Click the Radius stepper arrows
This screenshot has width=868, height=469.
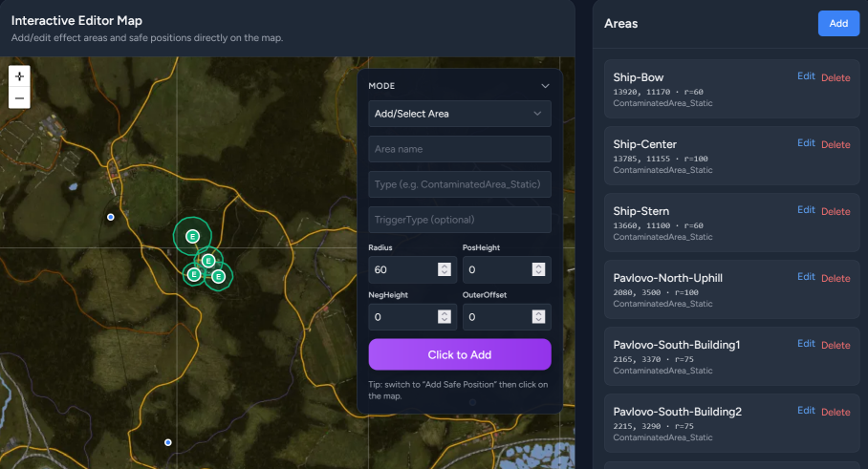point(445,269)
